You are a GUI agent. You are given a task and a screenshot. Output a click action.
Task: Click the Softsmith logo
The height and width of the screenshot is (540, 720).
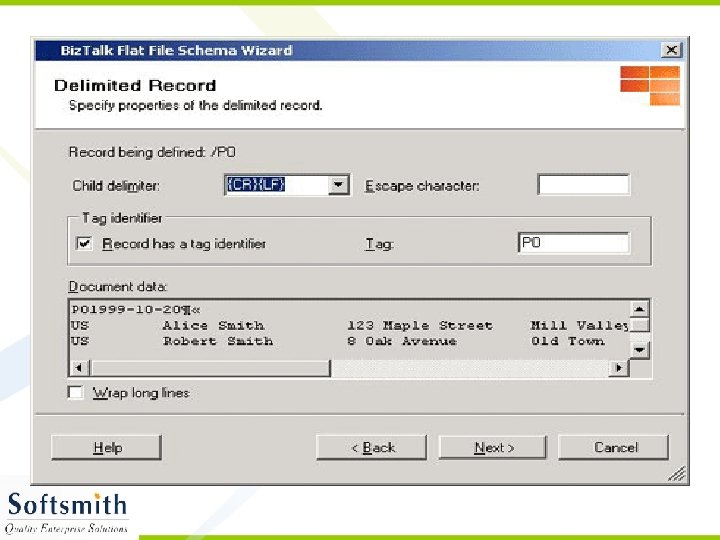(x=67, y=513)
